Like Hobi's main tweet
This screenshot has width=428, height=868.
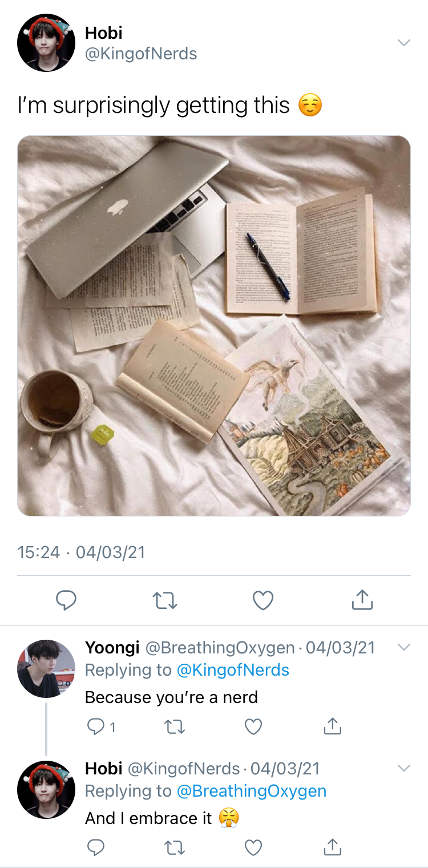pos(263,600)
